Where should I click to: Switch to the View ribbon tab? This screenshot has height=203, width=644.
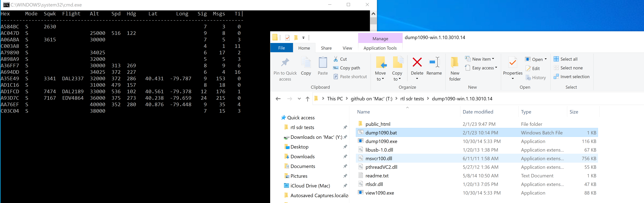347,48
